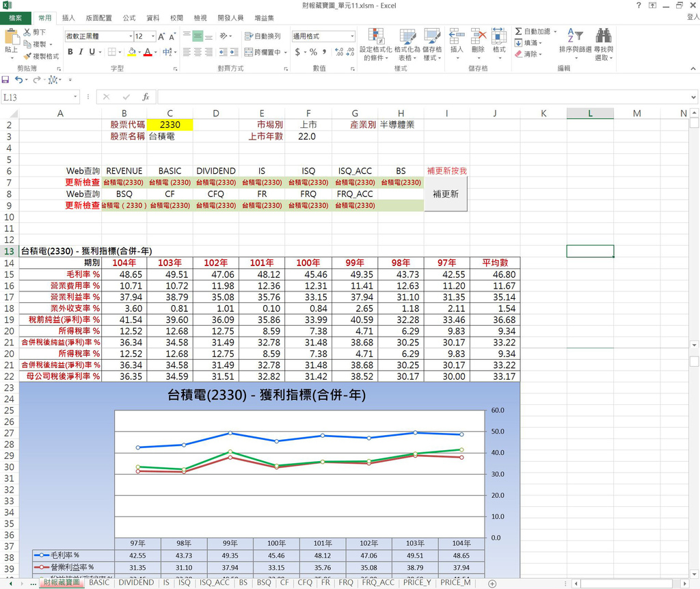Toggle align text right
This screenshot has height=589, width=700.
tap(208, 52)
